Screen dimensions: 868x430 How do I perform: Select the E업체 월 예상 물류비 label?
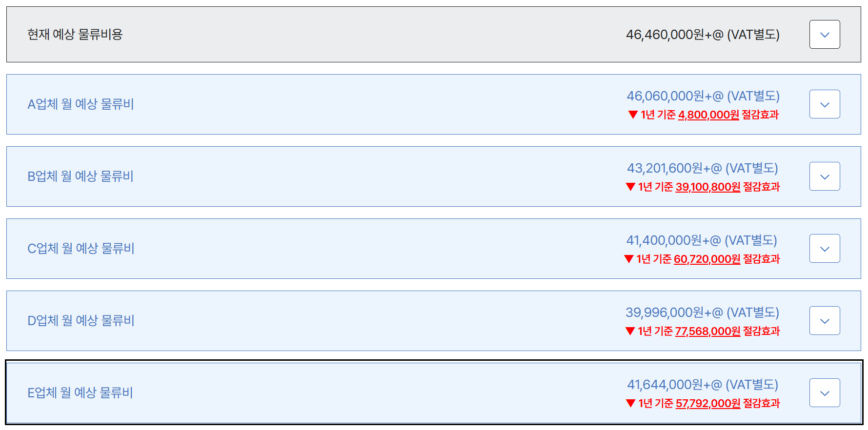tap(80, 393)
